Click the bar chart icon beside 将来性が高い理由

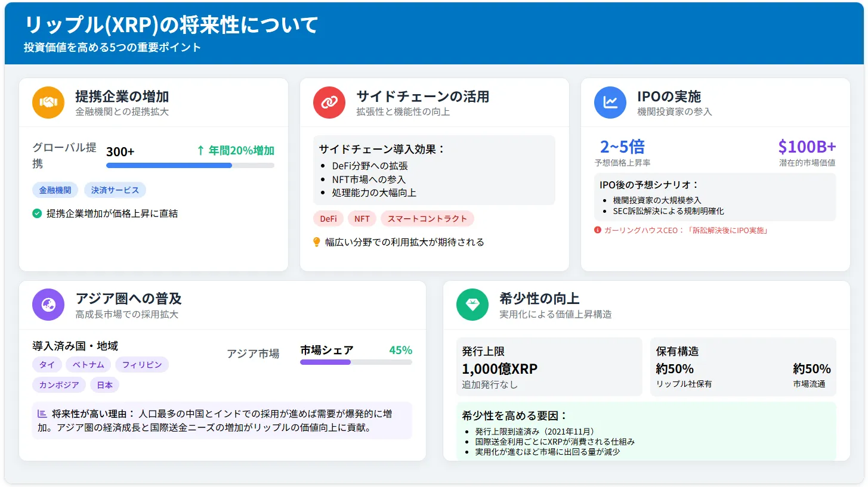[x=41, y=413]
